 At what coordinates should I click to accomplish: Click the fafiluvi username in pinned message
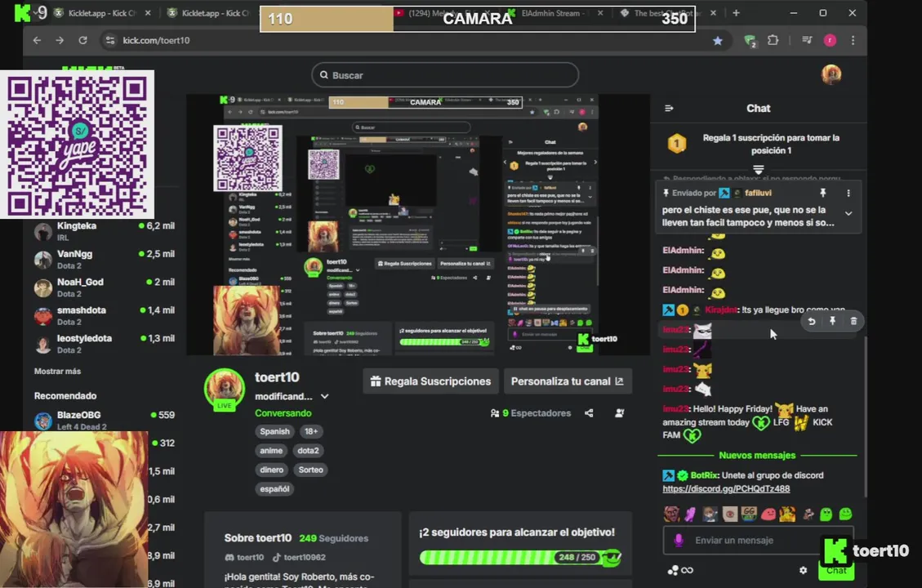pyautogui.click(x=758, y=193)
